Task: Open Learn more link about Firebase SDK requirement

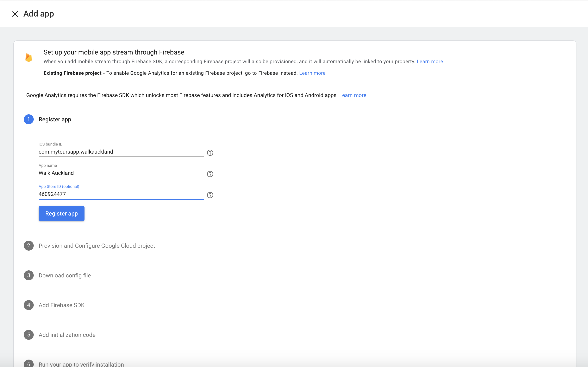Action: pyautogui.click(x=352, y=95)
